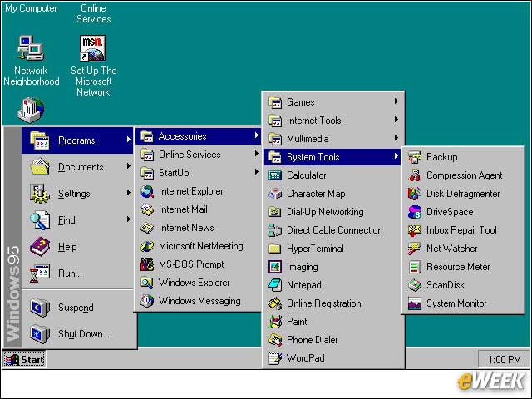The width and height of the screenshot is (532, 399).
Task: Click the Calculator icon in Accessories
Action: [x=275, y=175]
